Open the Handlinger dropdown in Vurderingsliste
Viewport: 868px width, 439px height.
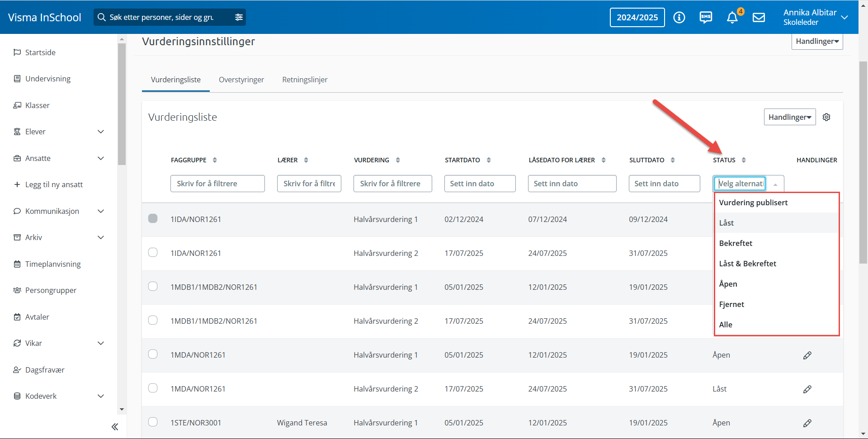click(x=789, y=117)
